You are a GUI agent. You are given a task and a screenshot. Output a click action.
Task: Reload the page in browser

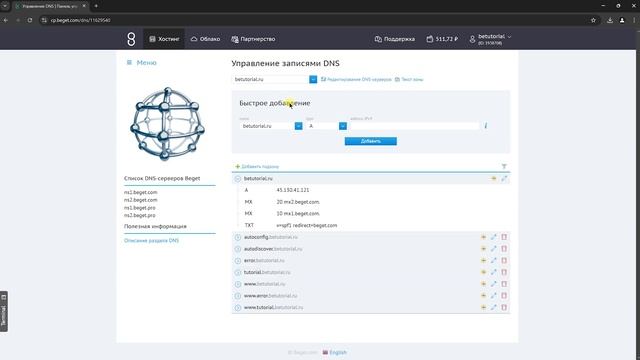tap(30, 20)
